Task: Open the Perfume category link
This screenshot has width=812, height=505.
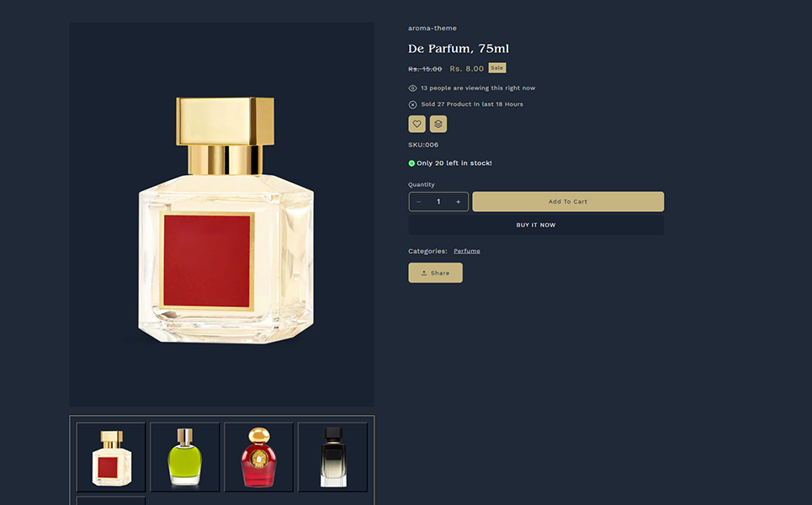Action: pos(467,251)
